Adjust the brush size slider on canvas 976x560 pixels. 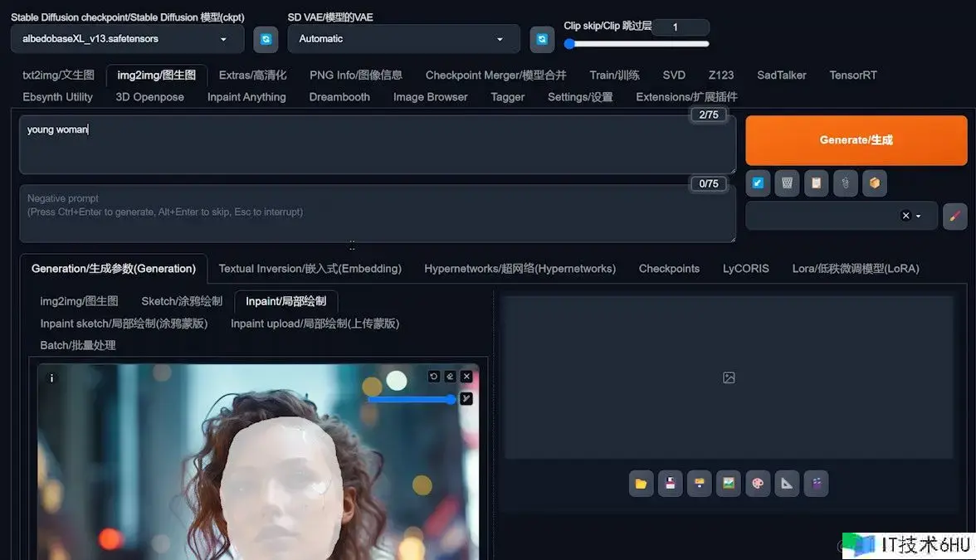[x=412, y=399]
